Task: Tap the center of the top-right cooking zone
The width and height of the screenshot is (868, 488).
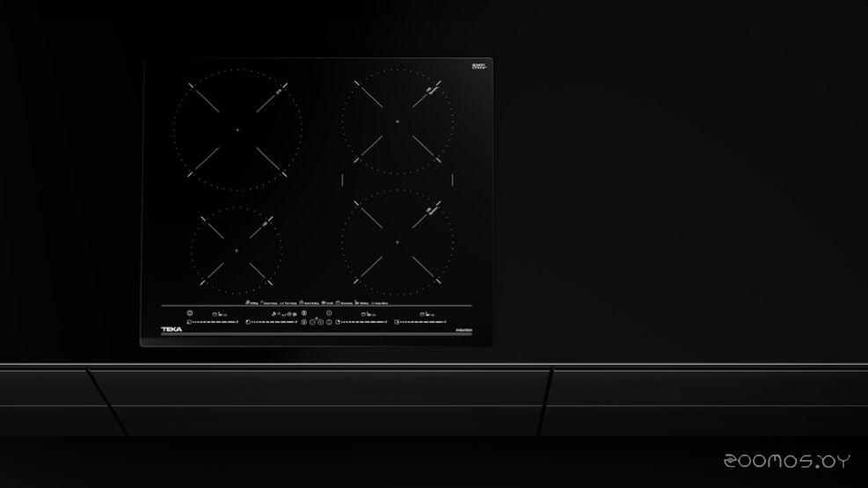Action: pos(398,121)
